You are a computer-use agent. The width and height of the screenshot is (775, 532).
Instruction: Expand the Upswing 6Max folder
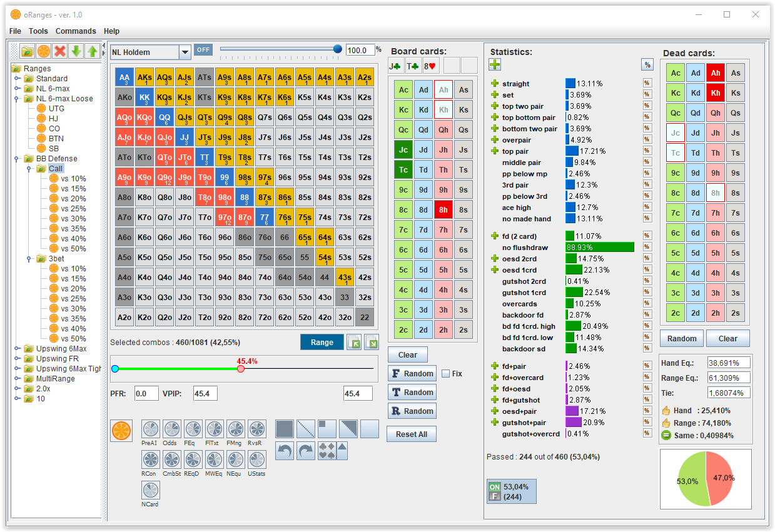pyautogui.click(x=17, y=349)
